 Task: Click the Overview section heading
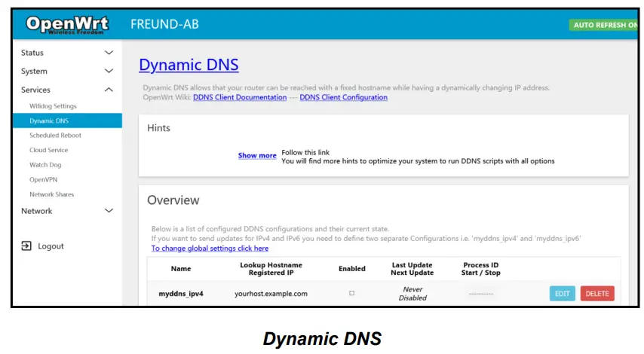coord(173,200)
